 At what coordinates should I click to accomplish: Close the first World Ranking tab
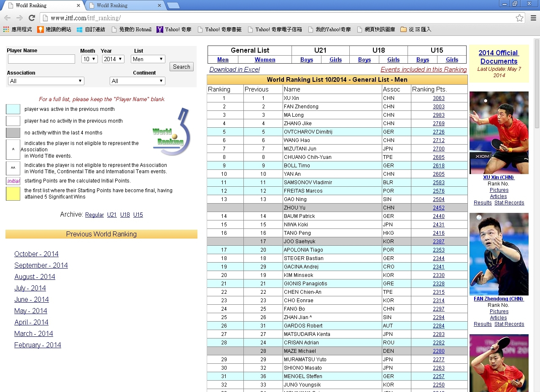(x=78, y=5)
